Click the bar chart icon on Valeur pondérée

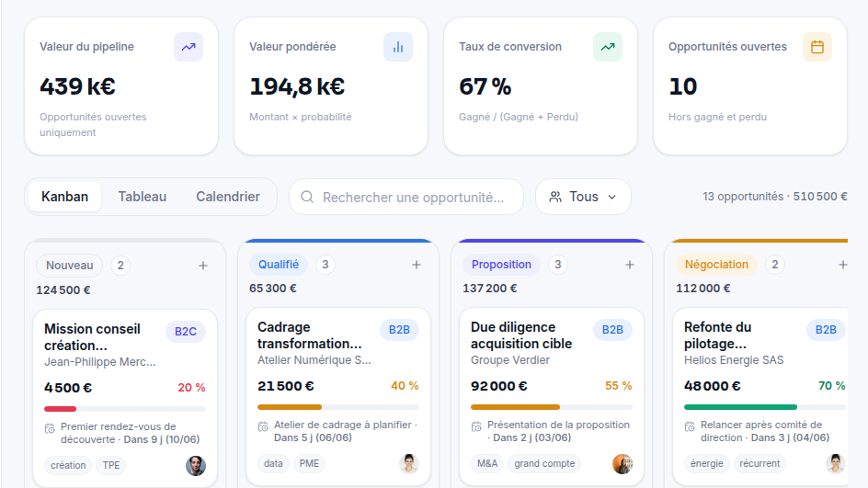point(398,47)
